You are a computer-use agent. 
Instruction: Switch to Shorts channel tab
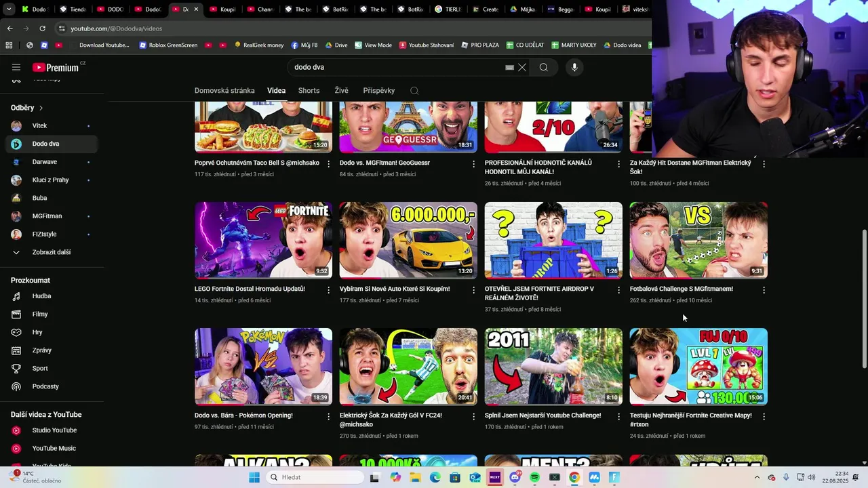309,91
